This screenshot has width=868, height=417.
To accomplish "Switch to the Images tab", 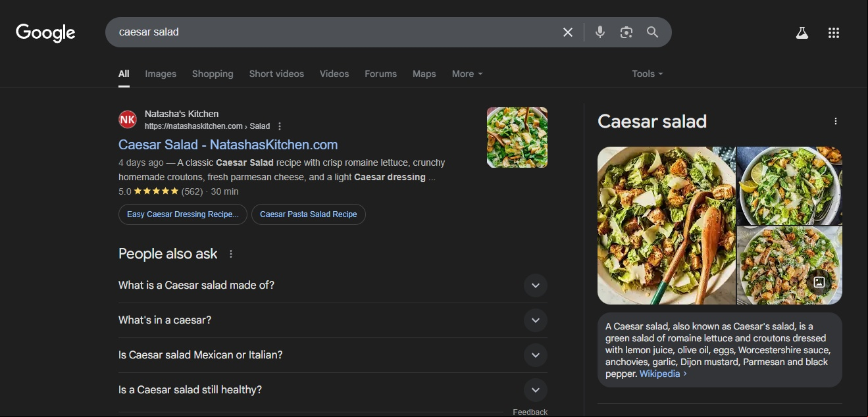I will point(161,74).
